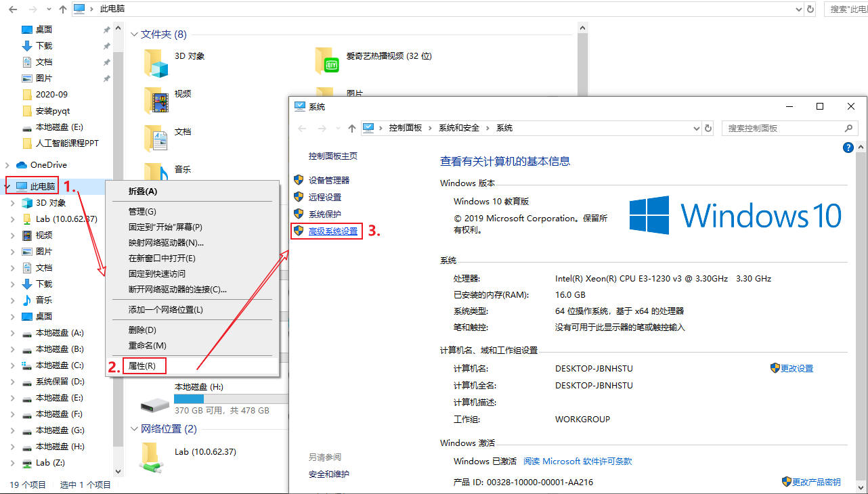Click the help question mark icon
Image resolution: width=868 pixels, height=494 pixels.
(x=848, y=147)
